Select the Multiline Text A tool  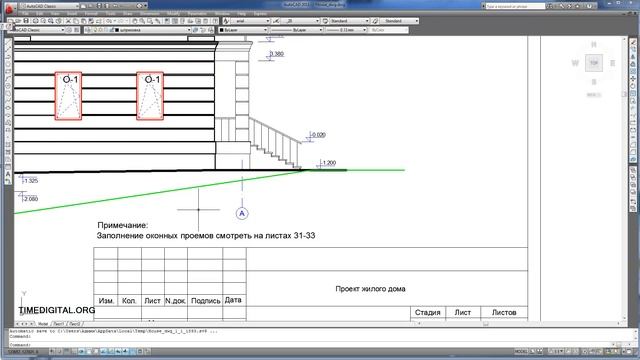coord(8,174)
